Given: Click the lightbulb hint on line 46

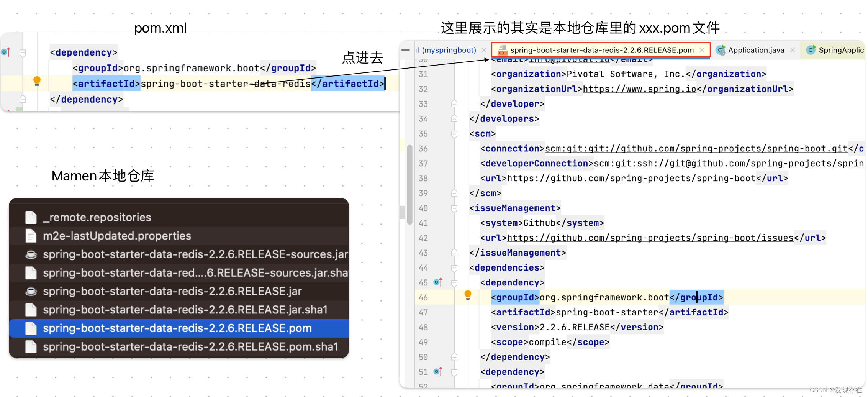Looking at the screenshot, I should tap(468, 295).
